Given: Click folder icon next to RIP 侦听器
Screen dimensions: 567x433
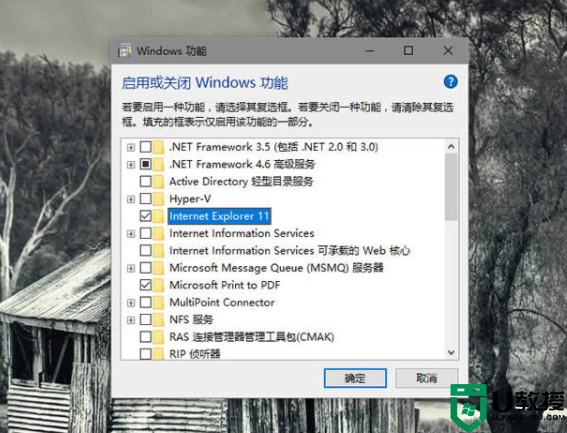Looking at the screenshot, I should [158, 353].
